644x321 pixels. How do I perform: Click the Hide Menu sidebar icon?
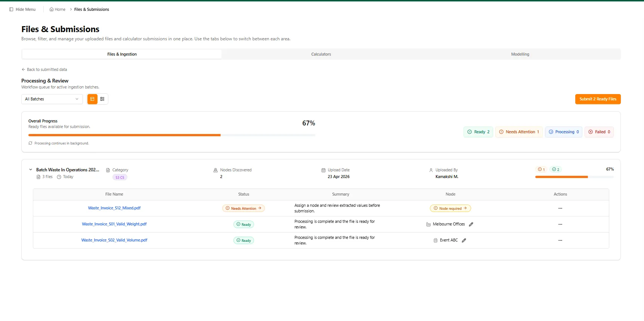tap(11, 9)
